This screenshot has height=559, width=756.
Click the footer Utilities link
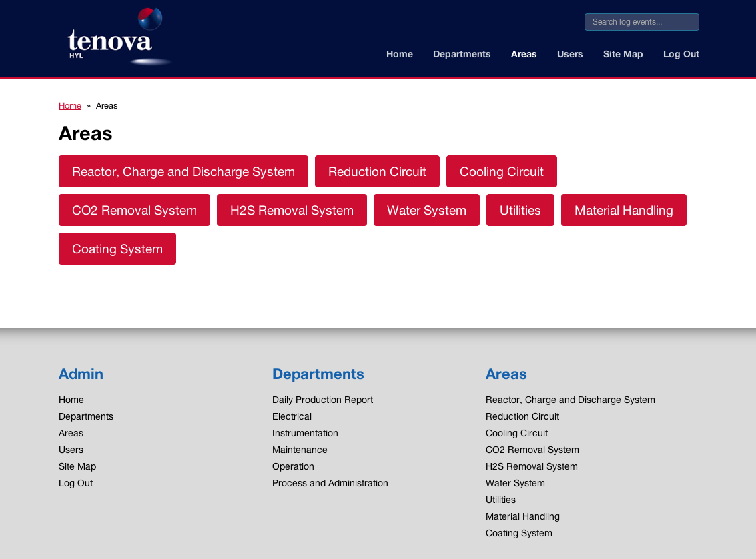(x=500, y=500)
